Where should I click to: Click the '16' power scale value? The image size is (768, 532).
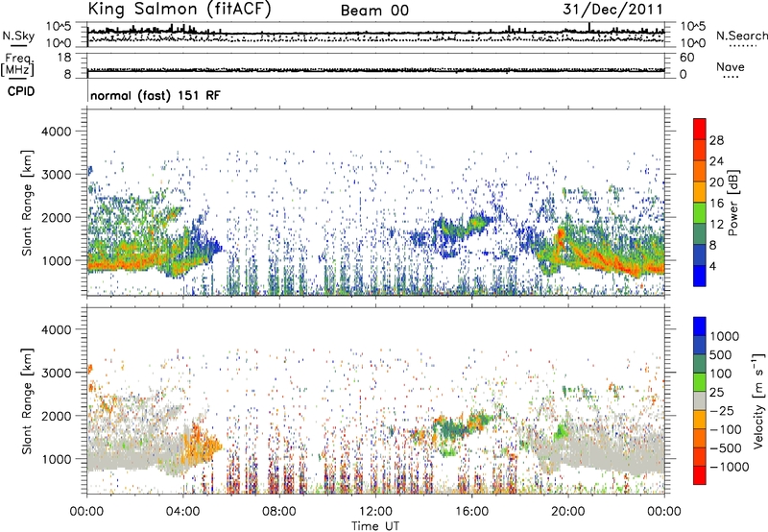click(x=716, y=204)
